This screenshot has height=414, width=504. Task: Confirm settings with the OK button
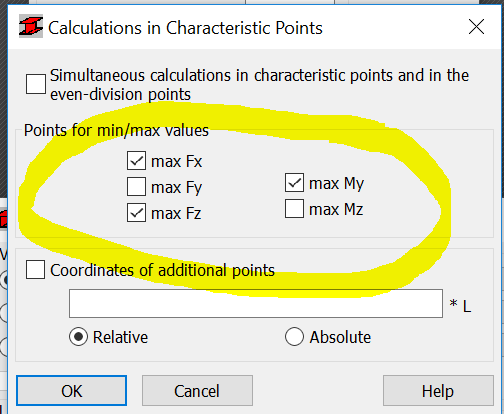coord(71,391)
